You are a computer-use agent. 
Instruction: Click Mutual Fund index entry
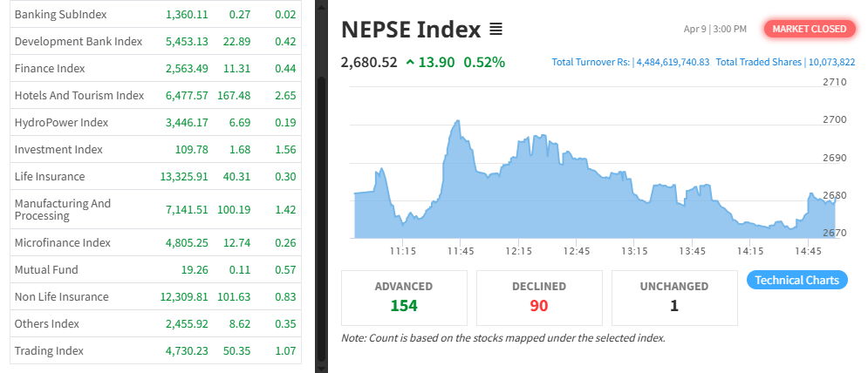point(46,269)
